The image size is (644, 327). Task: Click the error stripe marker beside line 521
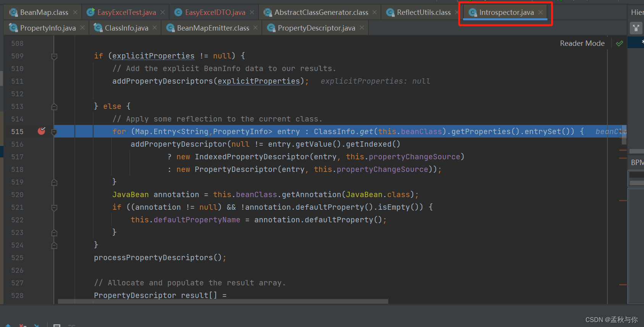[x=623, y=200]
